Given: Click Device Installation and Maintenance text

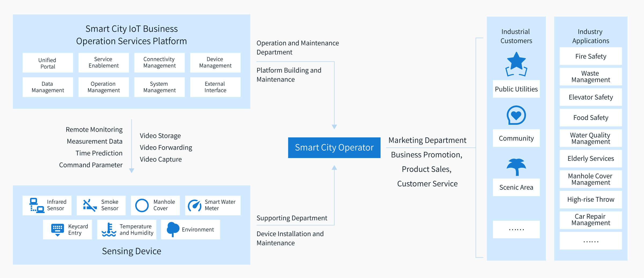Looking at the screenshot, I should point(290,238).
